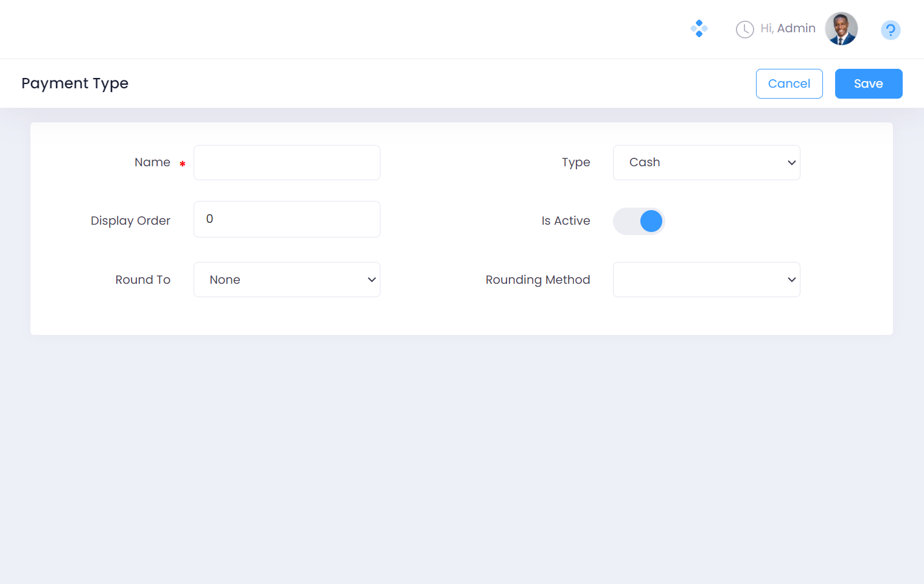This screenshot has width=924, height=584.
Task: Click the Round To label
Action: tap(143, 280)
